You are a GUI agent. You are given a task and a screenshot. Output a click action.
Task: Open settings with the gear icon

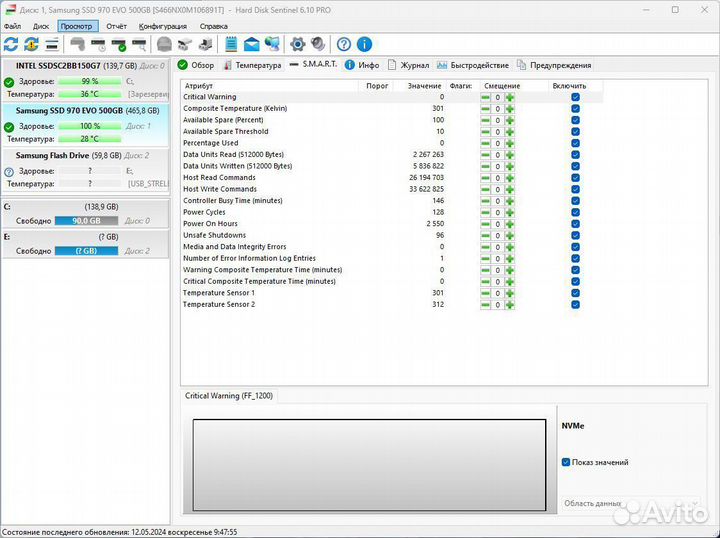pos(298,45)
